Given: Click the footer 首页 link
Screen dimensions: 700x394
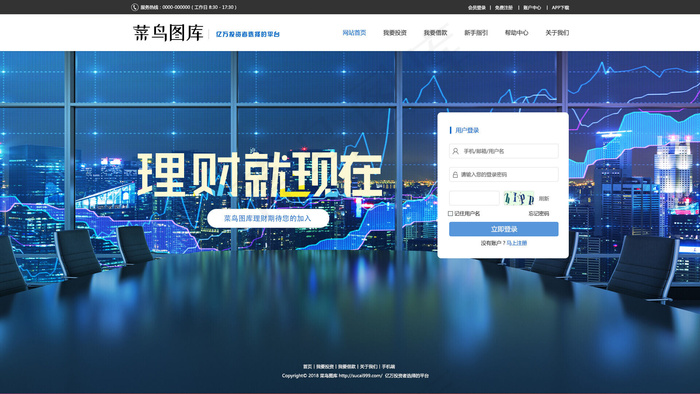Looking at the screenshot, I should (308, 367).
